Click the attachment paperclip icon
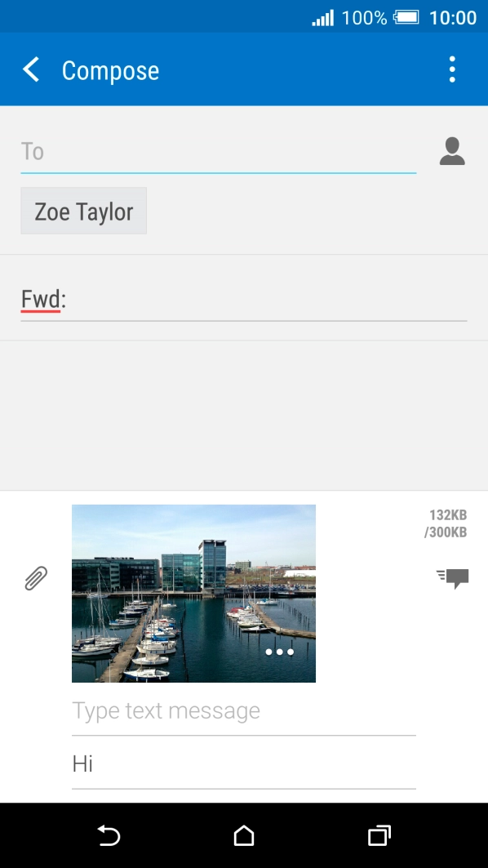 tap(34, 578)
